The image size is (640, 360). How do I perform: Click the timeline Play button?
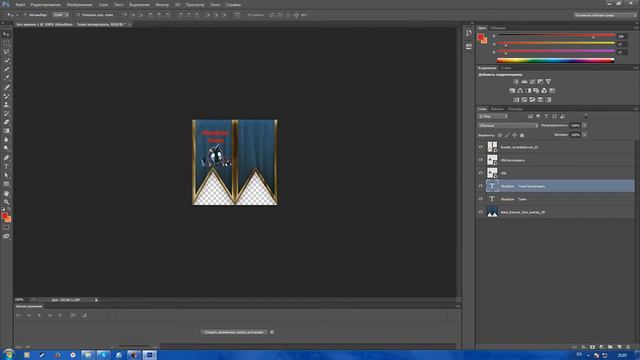pos(39,316)
